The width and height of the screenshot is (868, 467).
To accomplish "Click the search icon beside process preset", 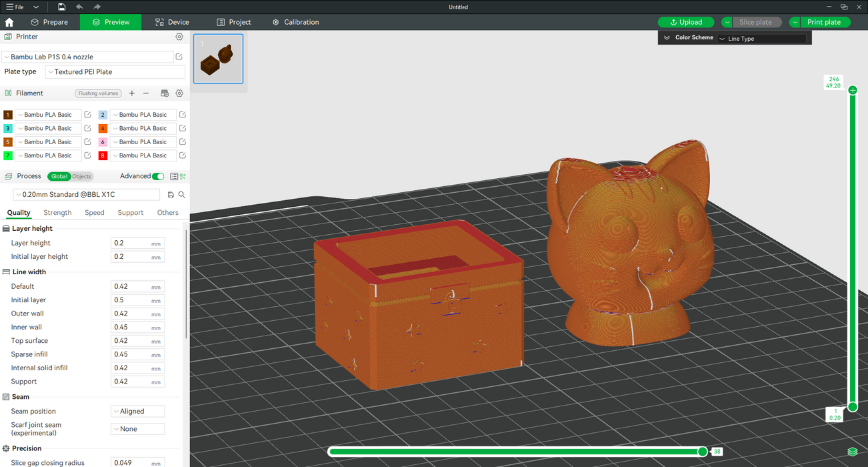I will click(x=181, y=195).
